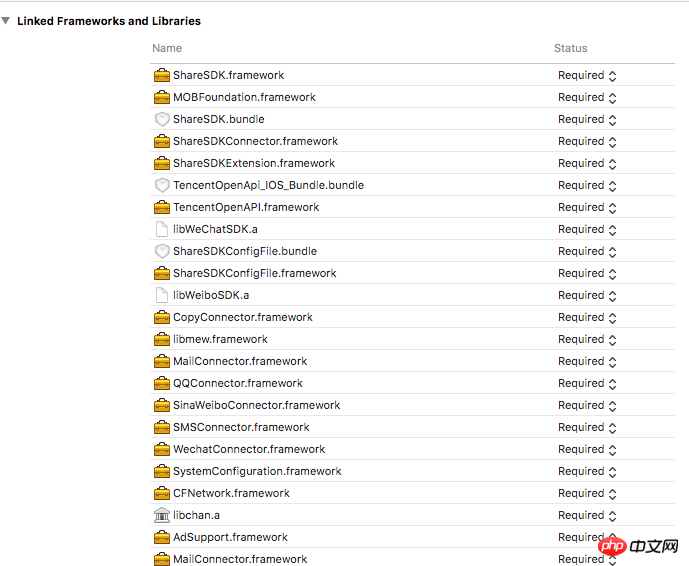The image size is (689, 566).
Task: Click the AdSupport.framework toolbox icon
Action: point(162,537)
